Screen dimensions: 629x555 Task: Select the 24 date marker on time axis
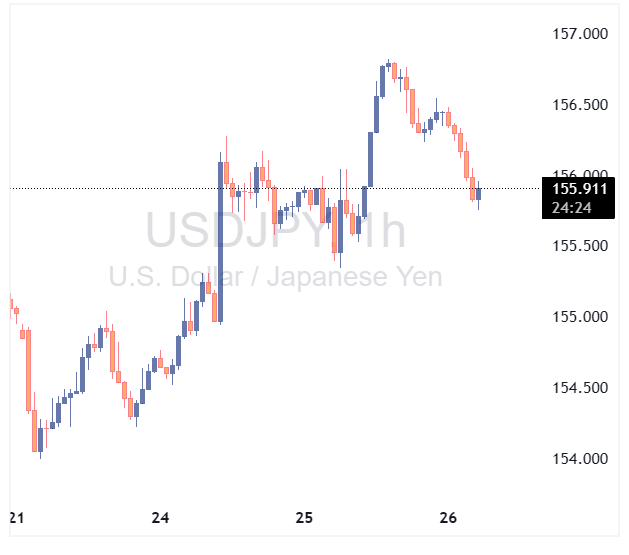tap(161, 518)
